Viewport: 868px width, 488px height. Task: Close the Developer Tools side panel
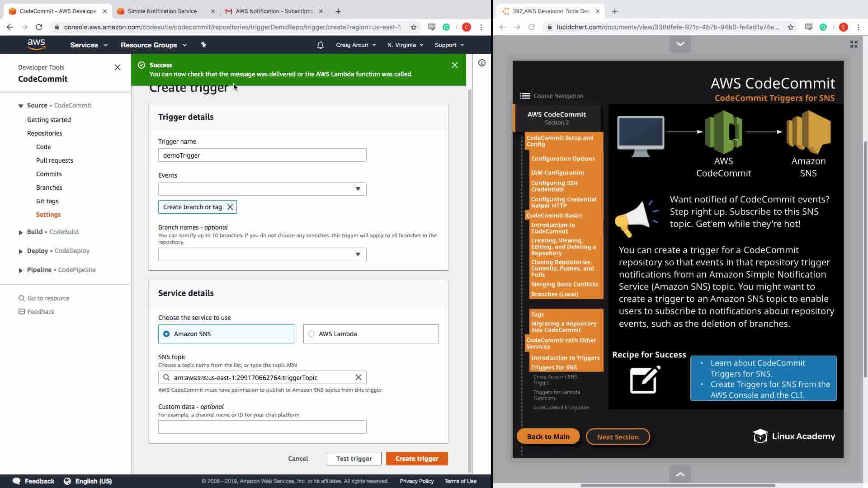tap(118, 67)
